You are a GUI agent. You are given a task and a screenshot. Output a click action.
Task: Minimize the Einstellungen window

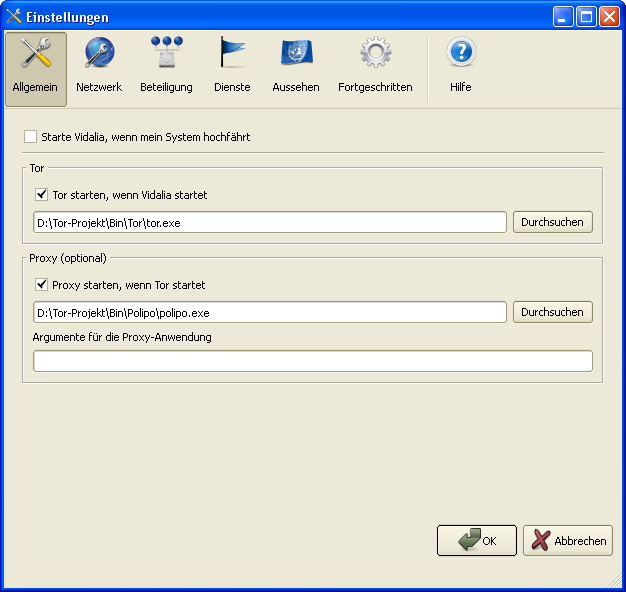pyautogui.click(x=563, y=17)
